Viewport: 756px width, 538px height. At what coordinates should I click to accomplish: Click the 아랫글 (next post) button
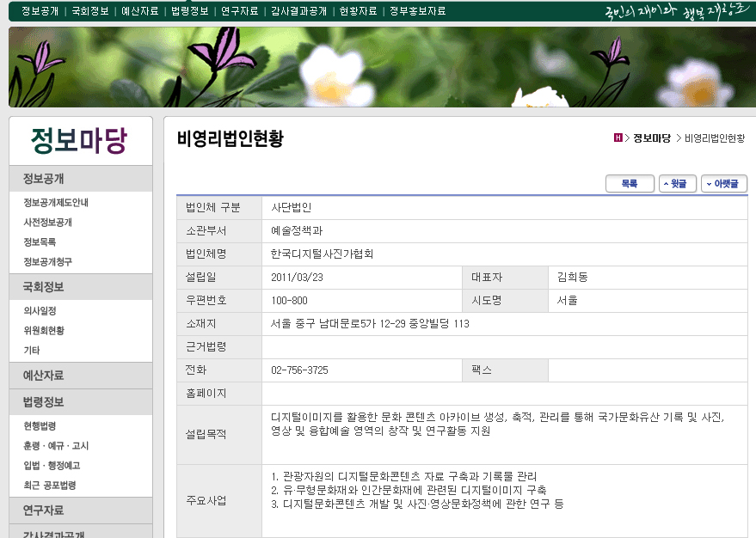(724, 184)
